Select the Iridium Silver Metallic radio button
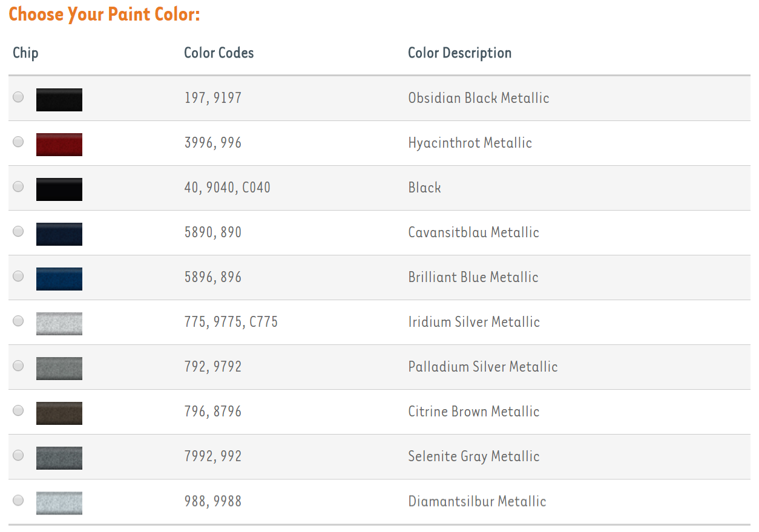Viewport: 759px width, 532px height. pos(19,321)
